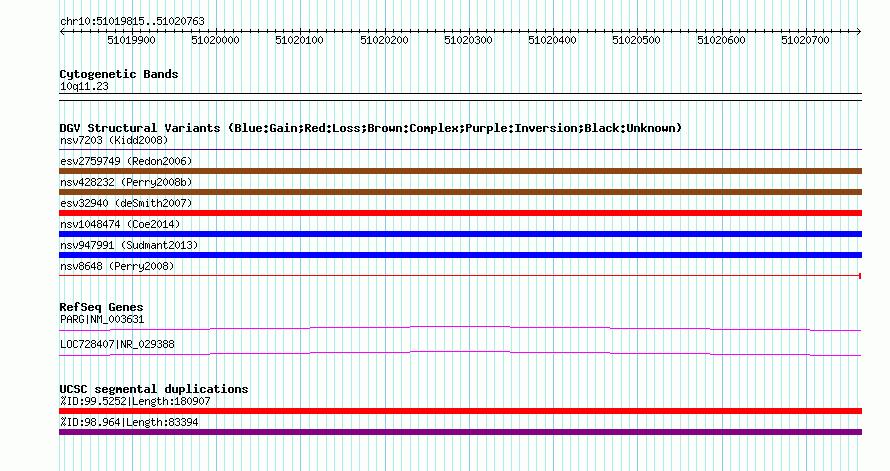The width and height of the screenshot is (890, 471).
Task: Click the chr10:51019815..51020763 coordinate label
Action: (x=132, y=21)
